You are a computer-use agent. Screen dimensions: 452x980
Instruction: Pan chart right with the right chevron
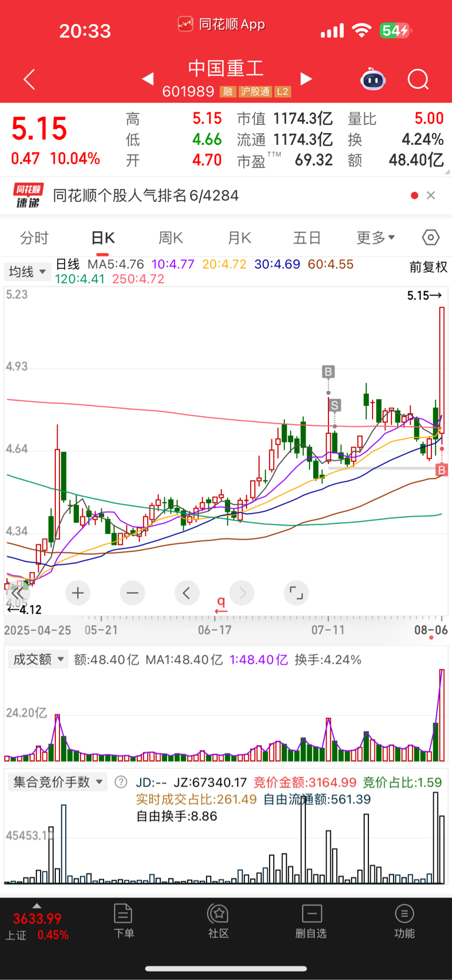point(242,593)
